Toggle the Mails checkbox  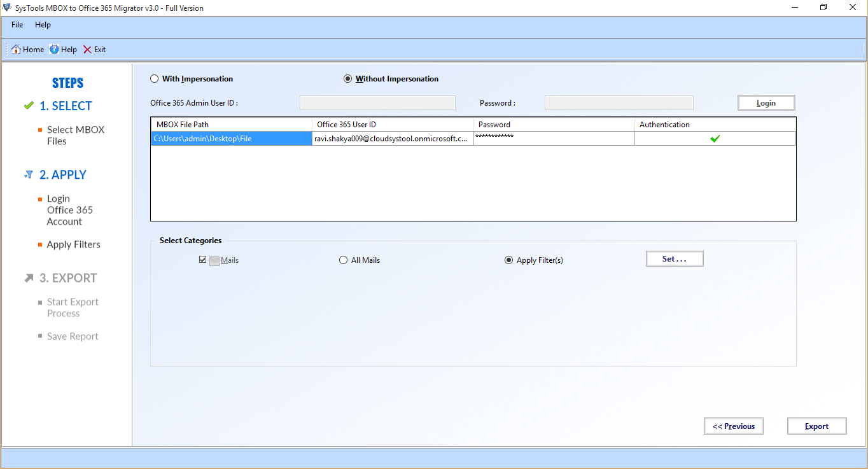[202, 260]
